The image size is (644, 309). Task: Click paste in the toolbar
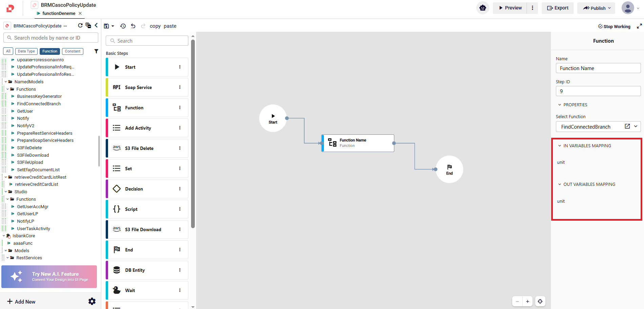click(x=170, y=26)
